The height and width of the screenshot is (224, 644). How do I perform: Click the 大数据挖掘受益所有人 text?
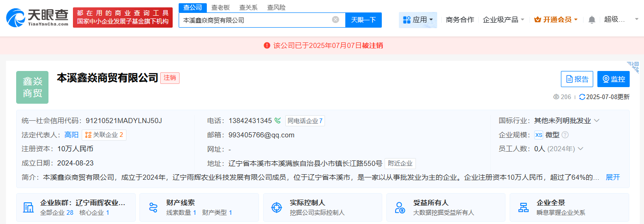point(444,212)
